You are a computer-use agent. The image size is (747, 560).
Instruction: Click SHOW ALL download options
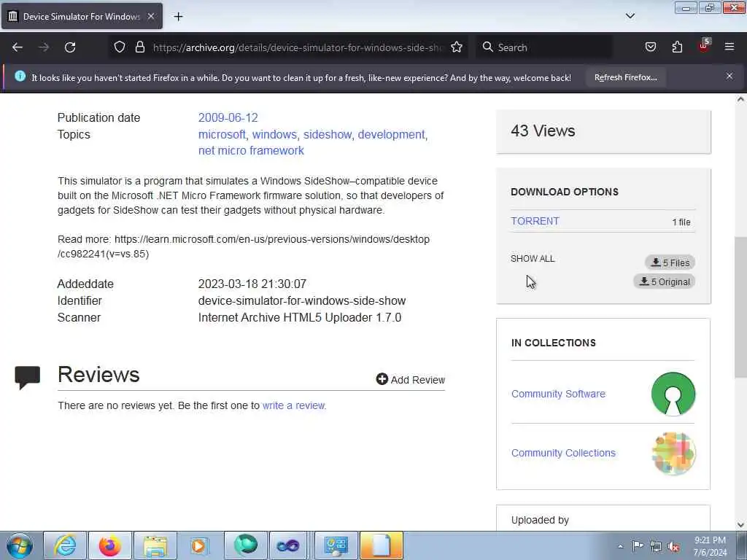click(x=533, y=259)
